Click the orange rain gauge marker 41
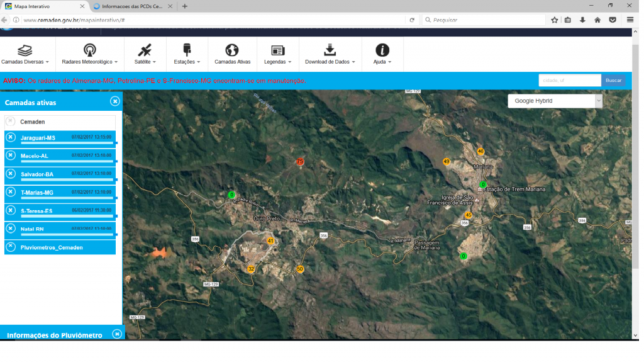This screenshot has width=644, height=362. [270, 241]
